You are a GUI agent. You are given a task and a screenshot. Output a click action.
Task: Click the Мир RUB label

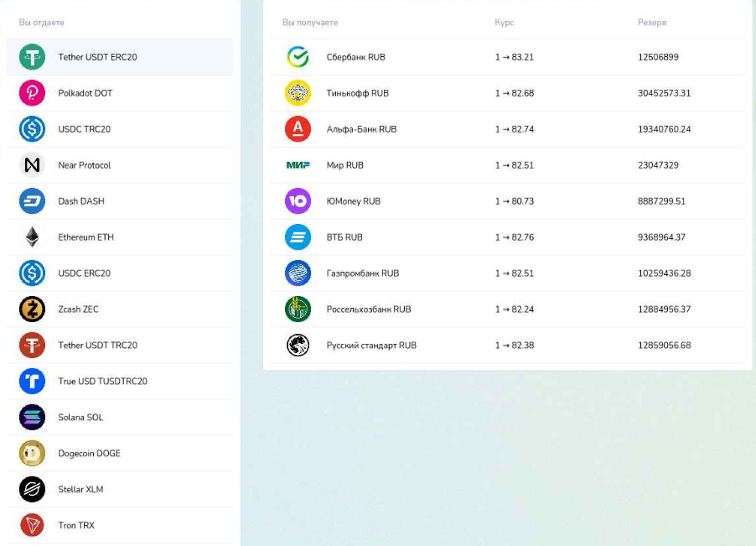[x=345, y=165]
